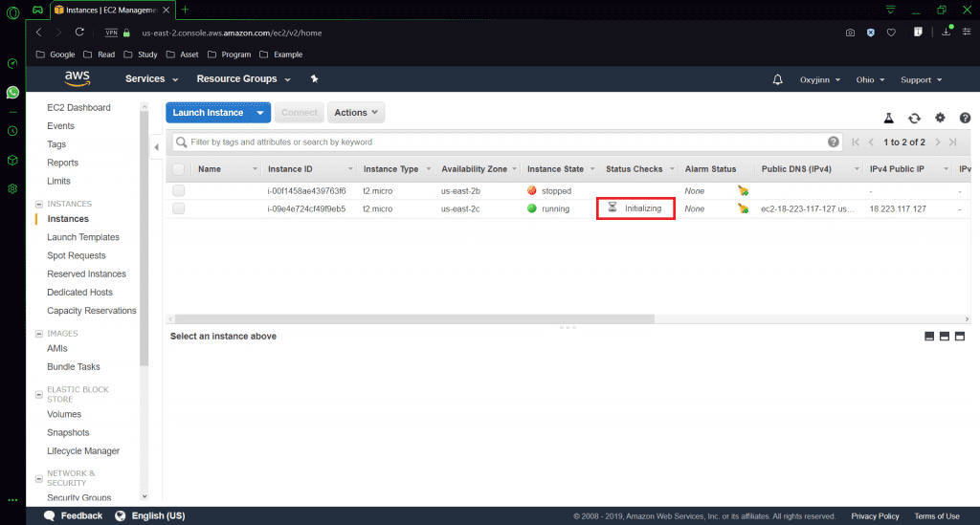Image resolution: width=980 pixels, height=525 pixels.
Task: Click the pin shortcut icon in navbar
Action: click(x=315, y=79)
